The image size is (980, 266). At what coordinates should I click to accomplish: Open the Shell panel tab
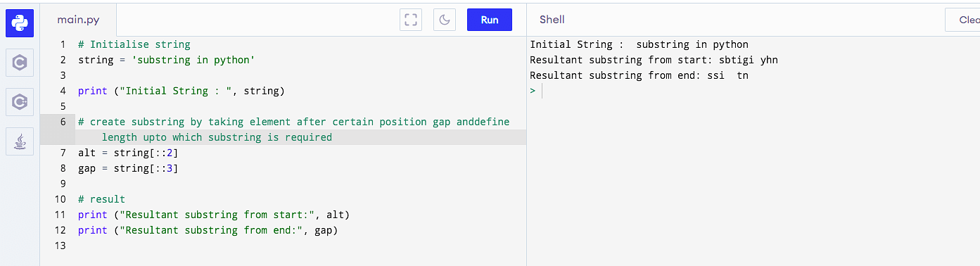point(552,20)
